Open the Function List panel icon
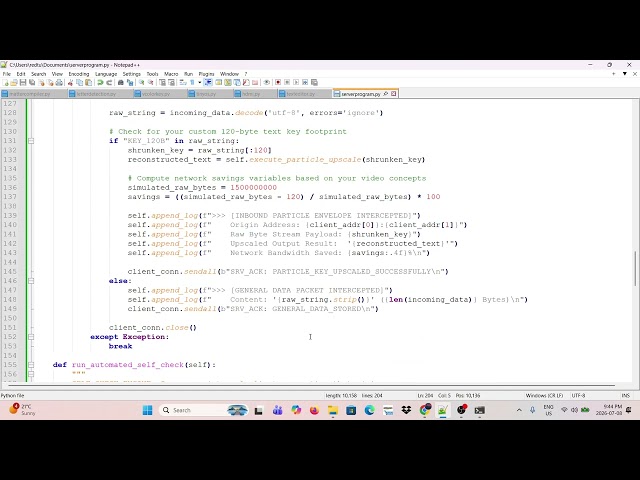The image size is (640, 480). pos(246,82)
